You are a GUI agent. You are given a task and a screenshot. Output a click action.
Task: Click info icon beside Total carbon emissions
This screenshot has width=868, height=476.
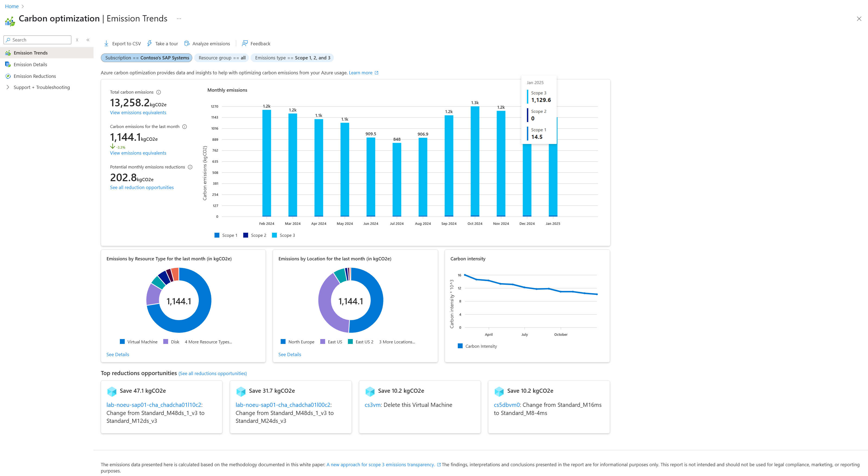(x=158, y=92)
